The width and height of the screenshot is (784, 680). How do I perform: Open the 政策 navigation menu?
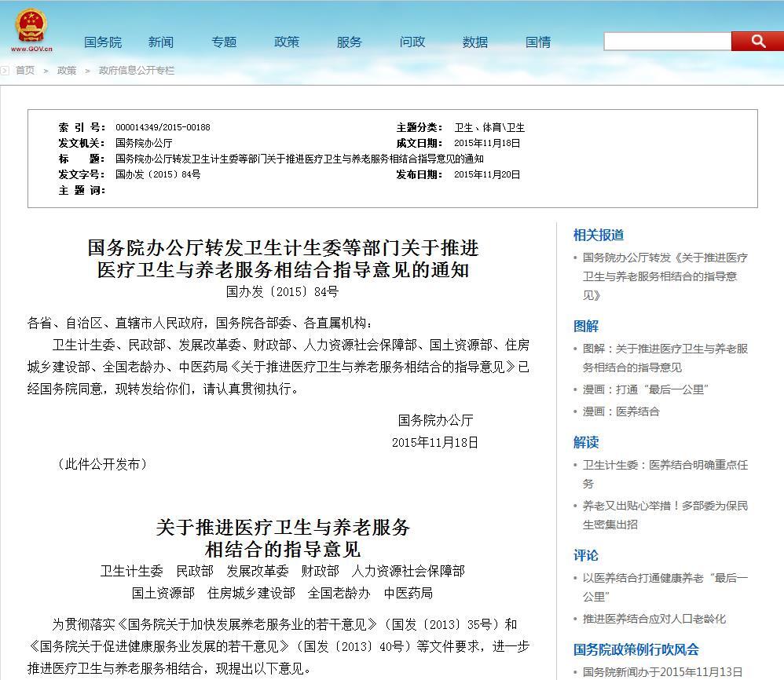[x=287, y=42]
